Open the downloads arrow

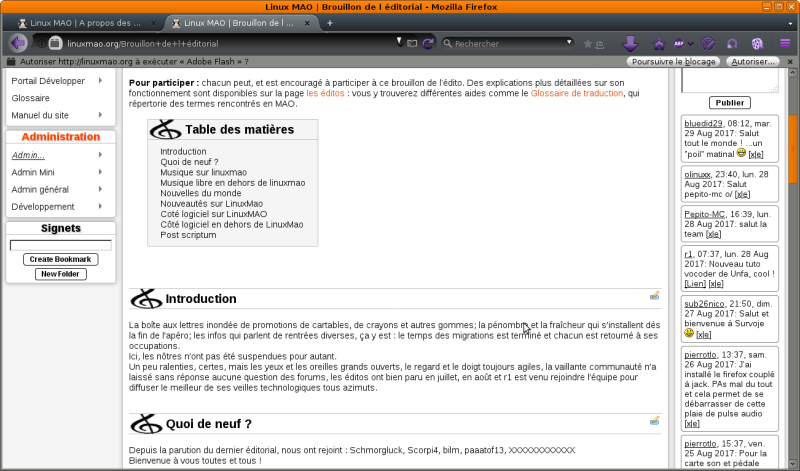tap(630, 44)
